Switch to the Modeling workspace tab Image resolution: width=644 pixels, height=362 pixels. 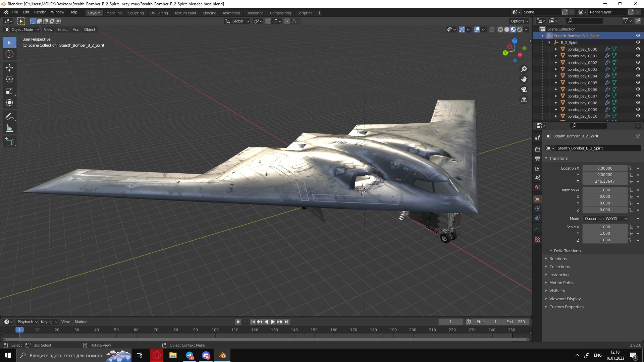(114, 13)
